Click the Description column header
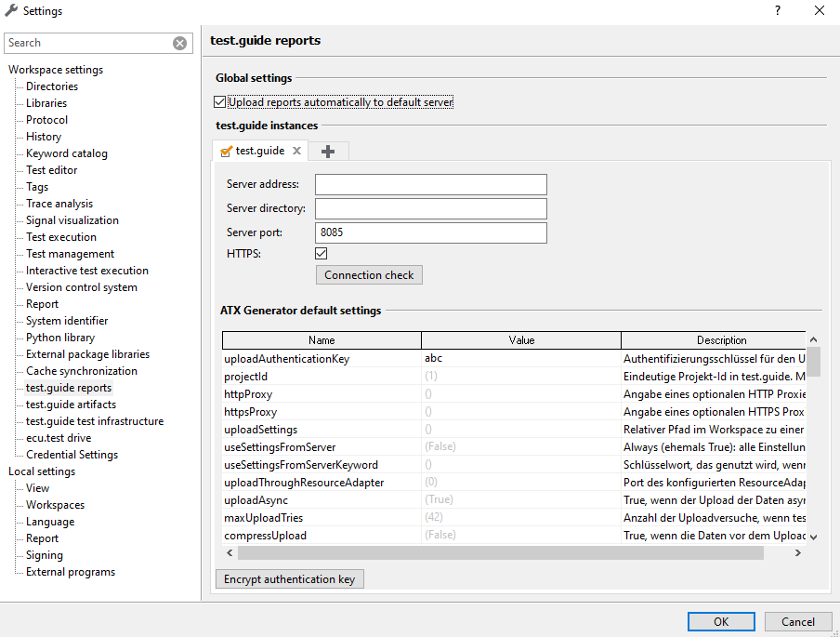The height and width of the screenshot is (637, 840). (x=714, y=340)
